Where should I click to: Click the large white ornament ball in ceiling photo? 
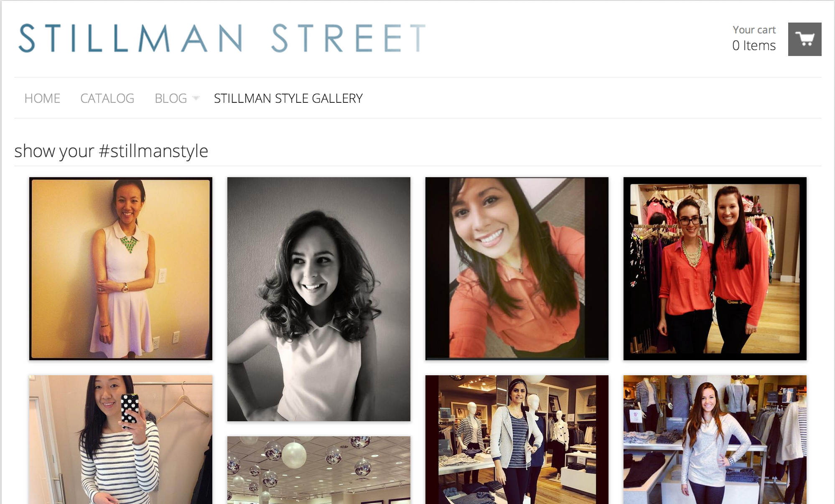(x=294, y=455)
